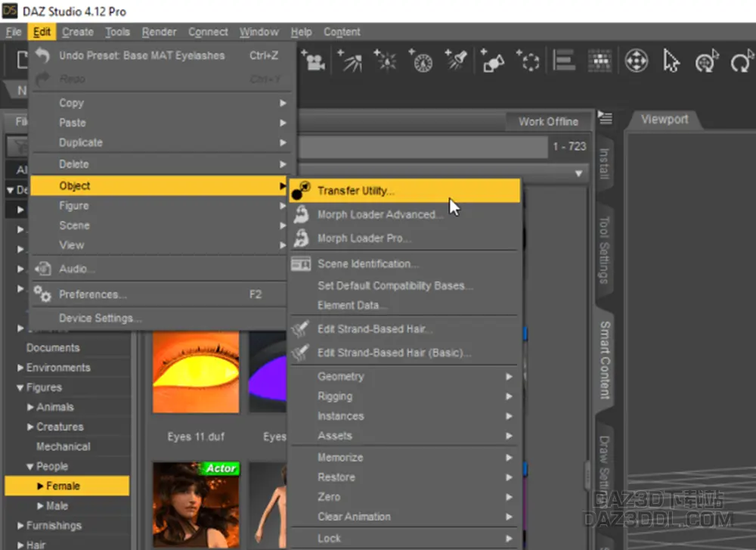
Task: Select the Female category in tree
Action: (x=67, y=486)
